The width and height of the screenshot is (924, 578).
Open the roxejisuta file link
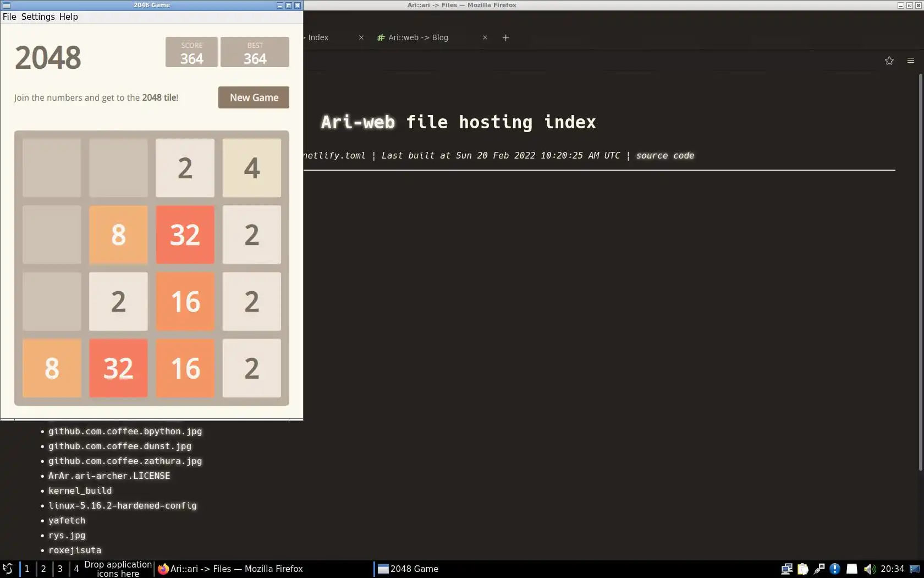coord(75,550)
